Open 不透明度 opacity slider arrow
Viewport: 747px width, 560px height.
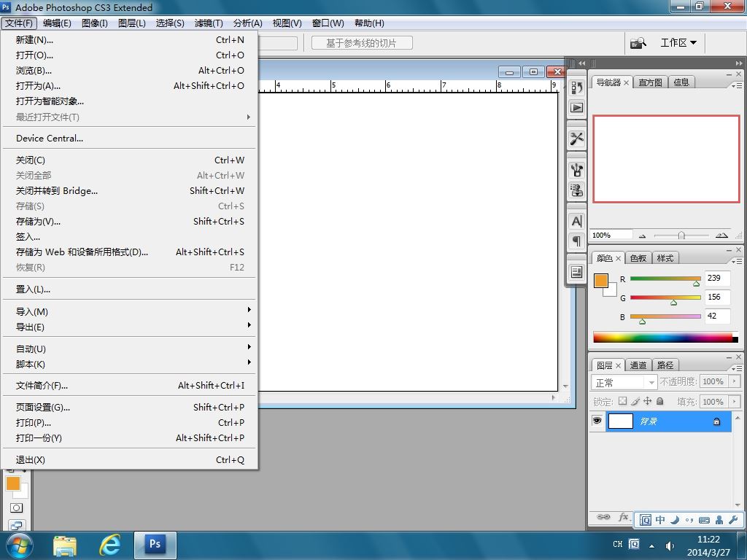click(735, 381)
